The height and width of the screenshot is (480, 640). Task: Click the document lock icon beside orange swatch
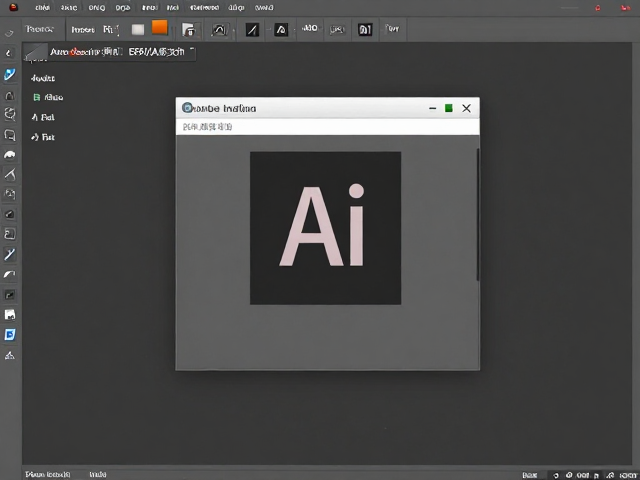point(189,29)
